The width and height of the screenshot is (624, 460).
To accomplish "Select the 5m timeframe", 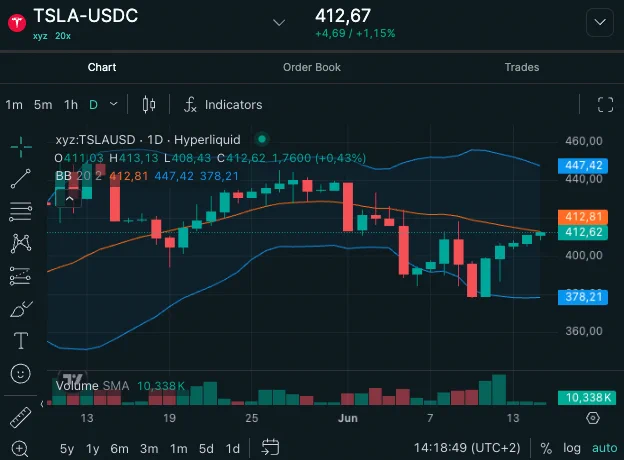I will [43, 105].
